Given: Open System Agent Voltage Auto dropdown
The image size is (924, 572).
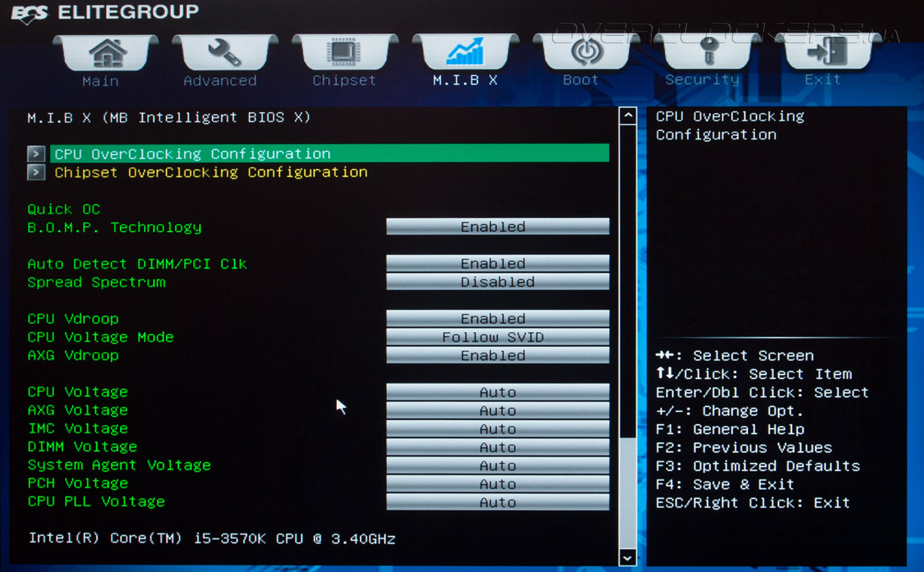Looking at the screenshot, I should point(497,465).
